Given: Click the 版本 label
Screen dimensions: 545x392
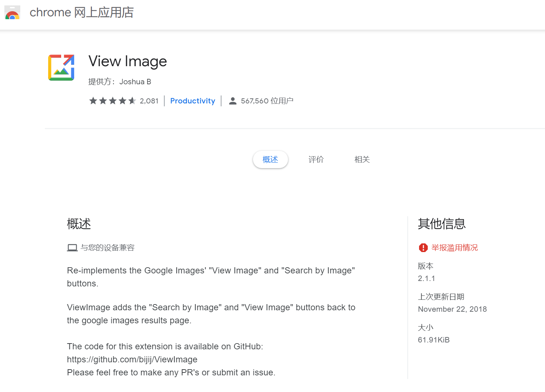Looking at the screenshot, I should coord(426,266).
